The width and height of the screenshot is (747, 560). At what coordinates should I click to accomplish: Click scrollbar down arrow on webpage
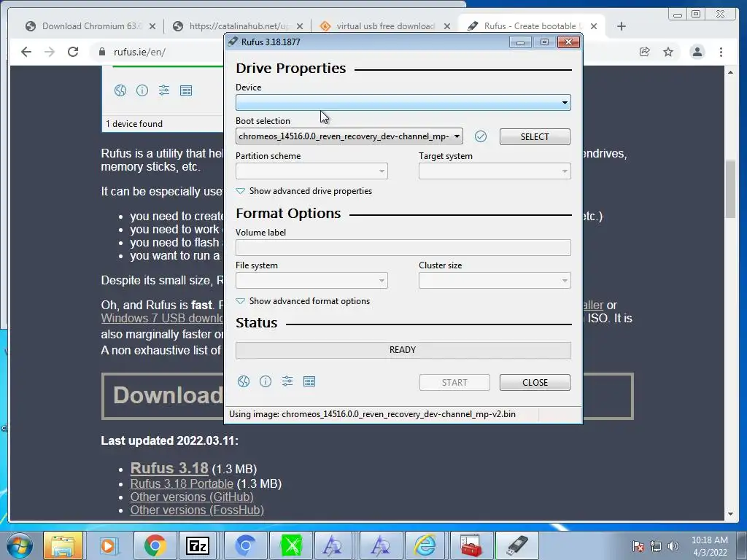coord(730,514)
